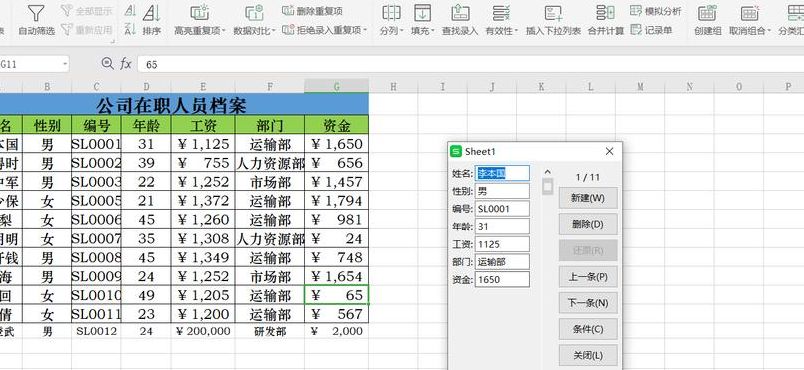
Task: Click the 查找录入 lookup entry icon
Action: (460, 12)
